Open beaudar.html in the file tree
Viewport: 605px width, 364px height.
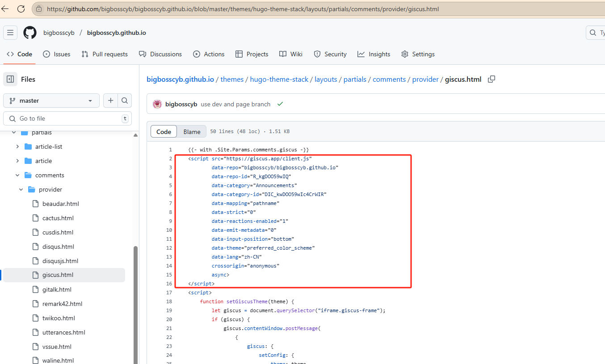coord(61,204)
